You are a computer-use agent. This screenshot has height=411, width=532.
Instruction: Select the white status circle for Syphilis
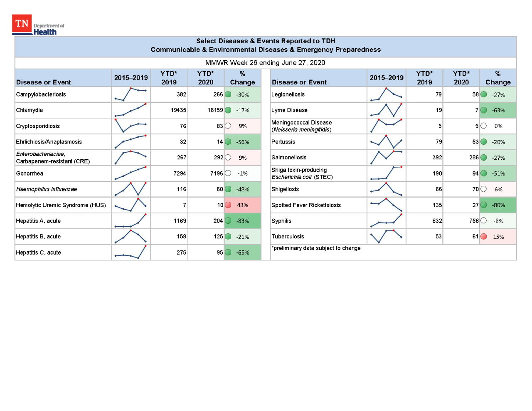click(484, 221)
